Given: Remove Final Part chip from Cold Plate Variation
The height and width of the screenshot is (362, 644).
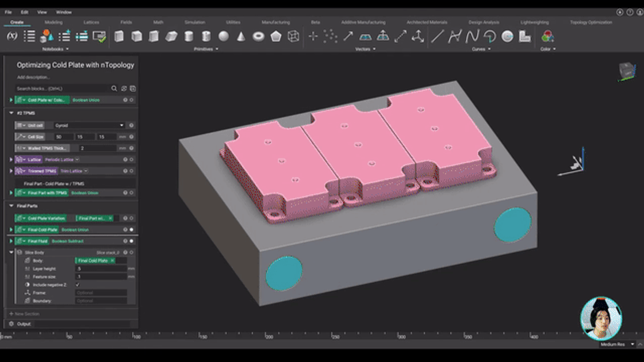Looking at the screenshot, I should coord(110,218).
